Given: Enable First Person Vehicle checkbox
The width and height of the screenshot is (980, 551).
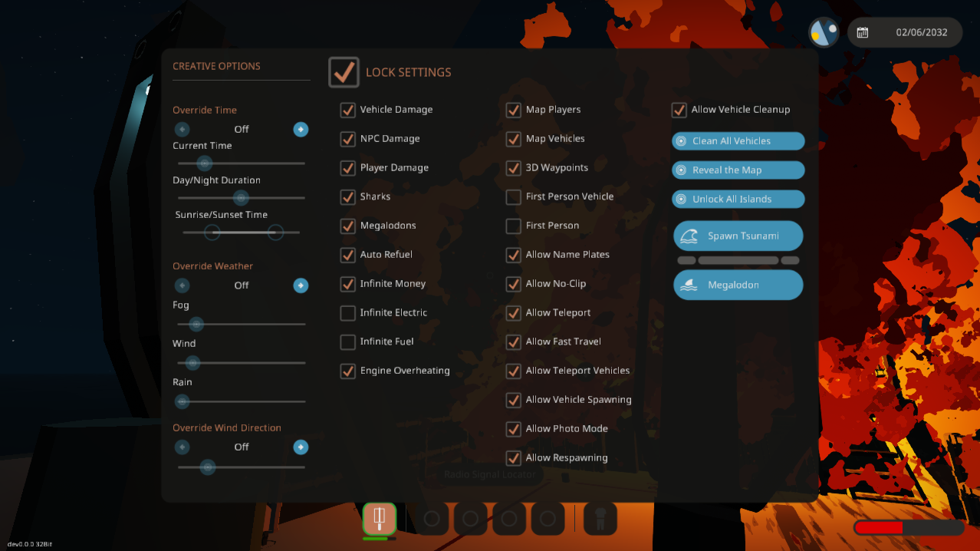Looking at the screenshot, I should 514,197.
